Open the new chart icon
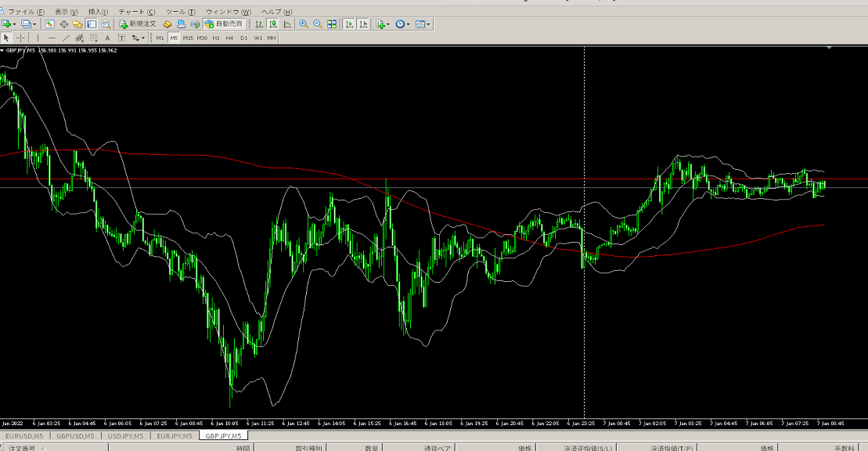868x451 pixels. point(6,23)
